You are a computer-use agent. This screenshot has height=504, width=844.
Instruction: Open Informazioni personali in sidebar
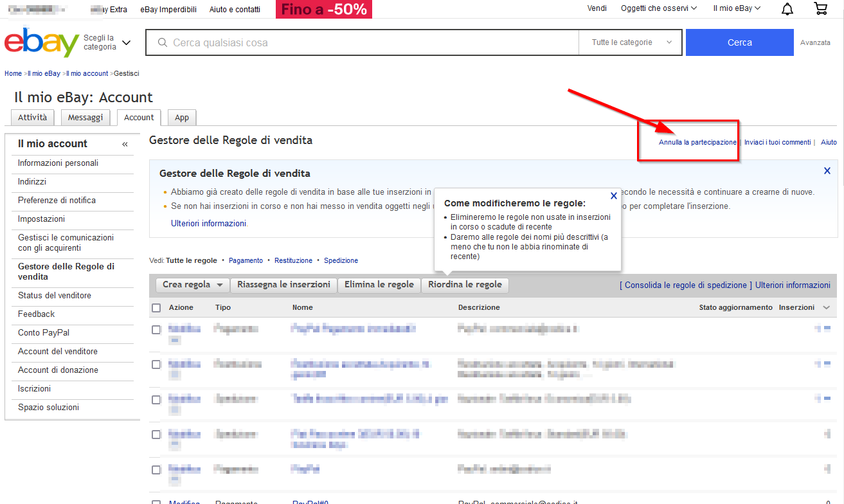[58, 163]
